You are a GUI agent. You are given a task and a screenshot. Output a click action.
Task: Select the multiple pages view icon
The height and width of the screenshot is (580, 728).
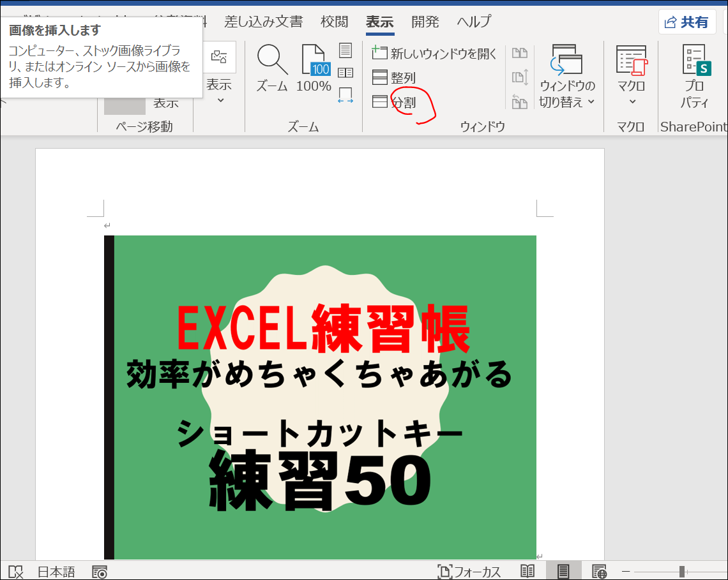click(x=345, y=72)
